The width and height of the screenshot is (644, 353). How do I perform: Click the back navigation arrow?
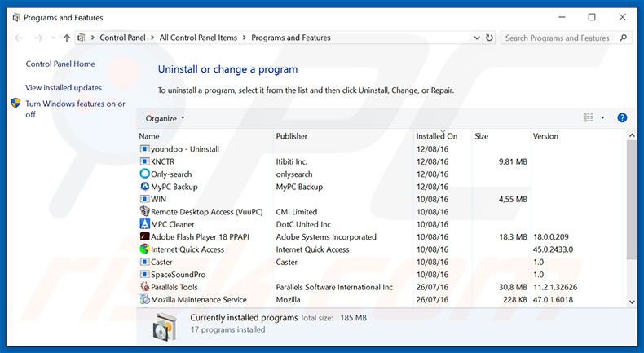19,38
